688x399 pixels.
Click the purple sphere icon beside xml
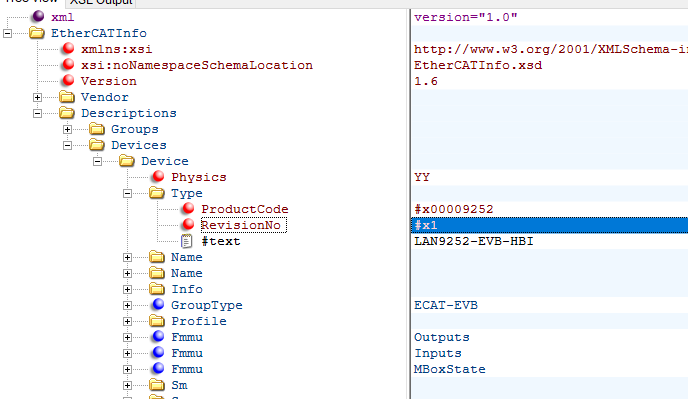(38, 17)
